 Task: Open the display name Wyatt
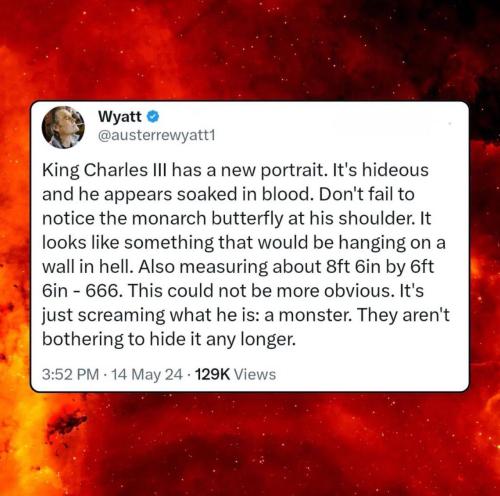(120, 117)
